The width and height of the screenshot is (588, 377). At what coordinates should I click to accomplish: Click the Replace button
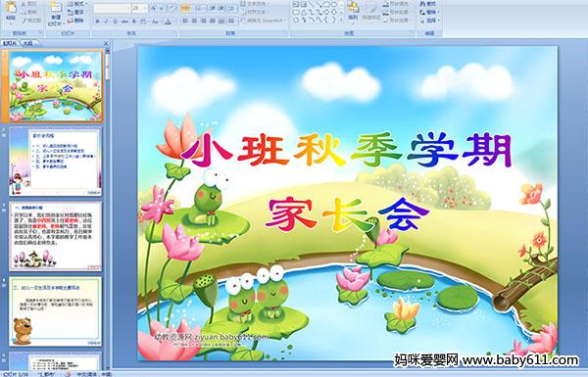428,12
